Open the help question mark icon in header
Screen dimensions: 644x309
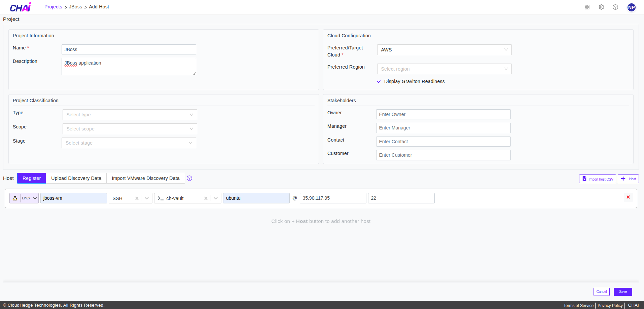coord(615,7)
